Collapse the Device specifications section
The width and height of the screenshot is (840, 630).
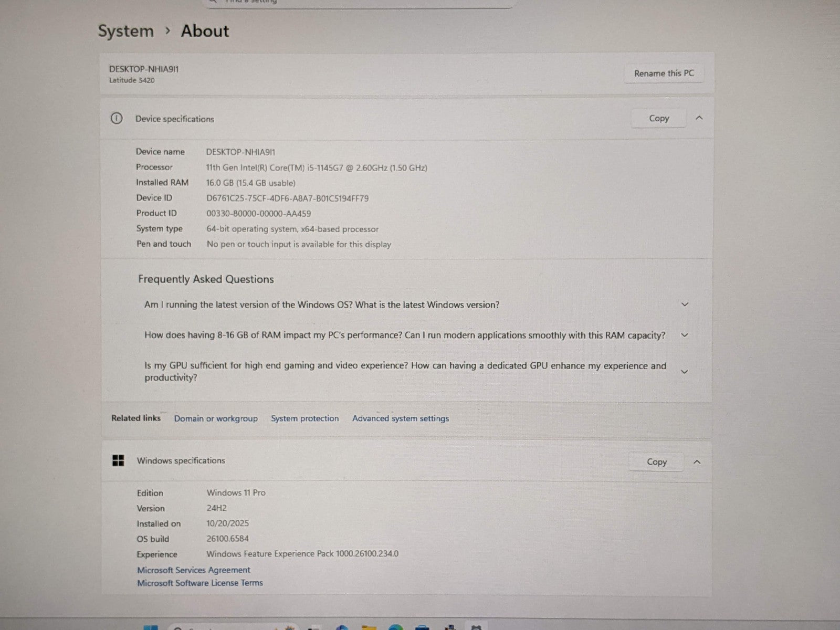click(x=699, y=118)
